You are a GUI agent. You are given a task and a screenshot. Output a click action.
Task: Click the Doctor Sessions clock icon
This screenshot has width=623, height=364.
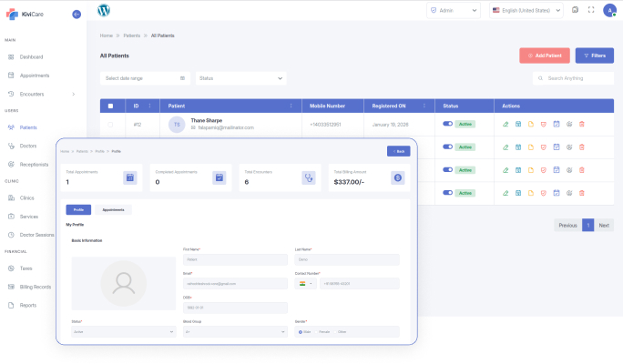(11, 235)
